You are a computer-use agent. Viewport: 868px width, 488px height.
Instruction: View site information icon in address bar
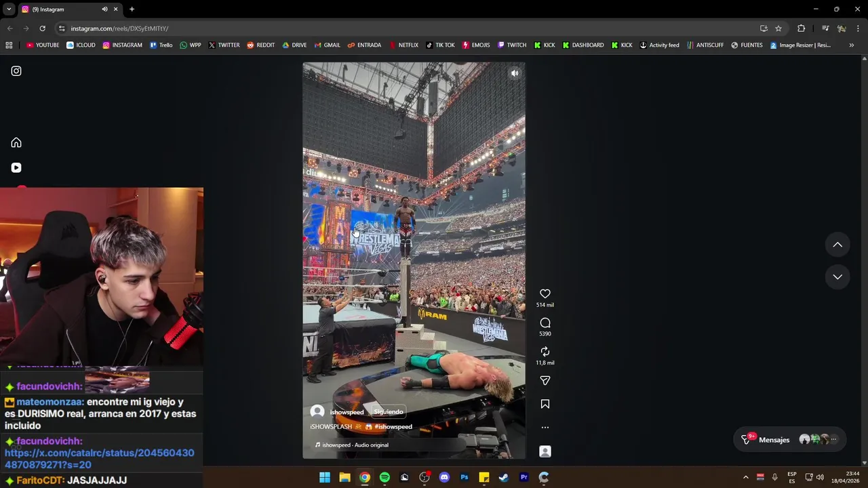pos(62,28)
